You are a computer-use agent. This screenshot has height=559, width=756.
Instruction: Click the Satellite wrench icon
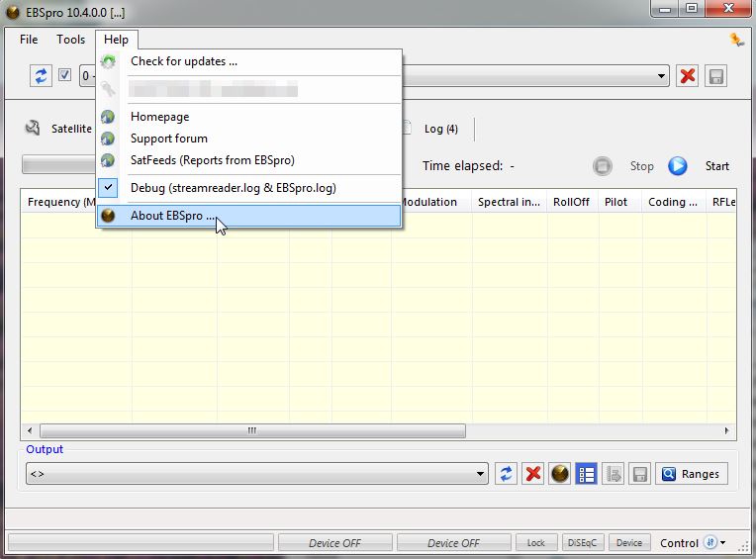(33, 129)
